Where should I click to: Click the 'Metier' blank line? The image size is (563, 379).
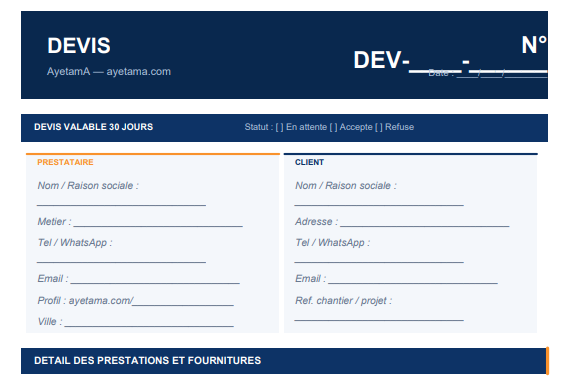click(158, 226)
